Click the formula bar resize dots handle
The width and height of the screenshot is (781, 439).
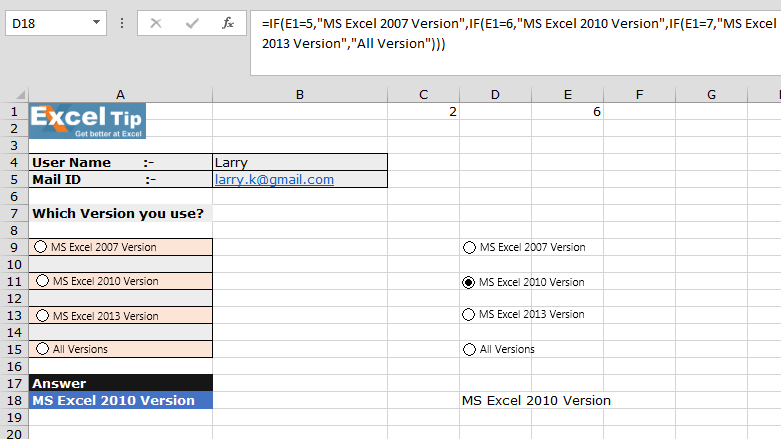point(122,23)
